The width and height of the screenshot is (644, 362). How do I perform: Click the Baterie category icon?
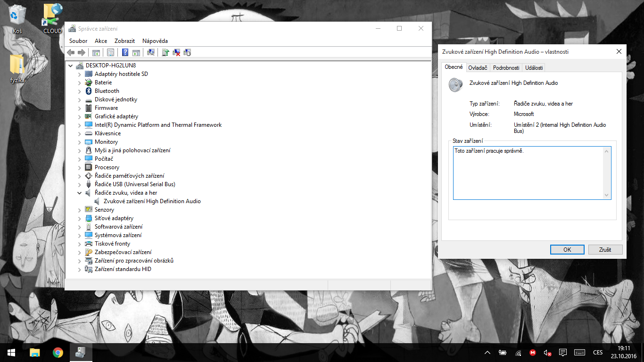click(88, 82)
